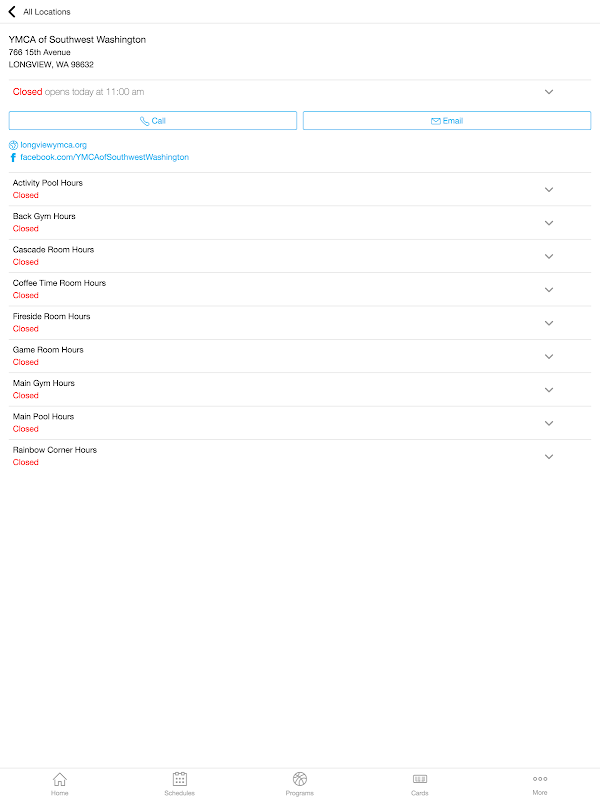Open the longviewymca.org website link
Viewport: 600px width, 800px height.
[x=54, y=145]
